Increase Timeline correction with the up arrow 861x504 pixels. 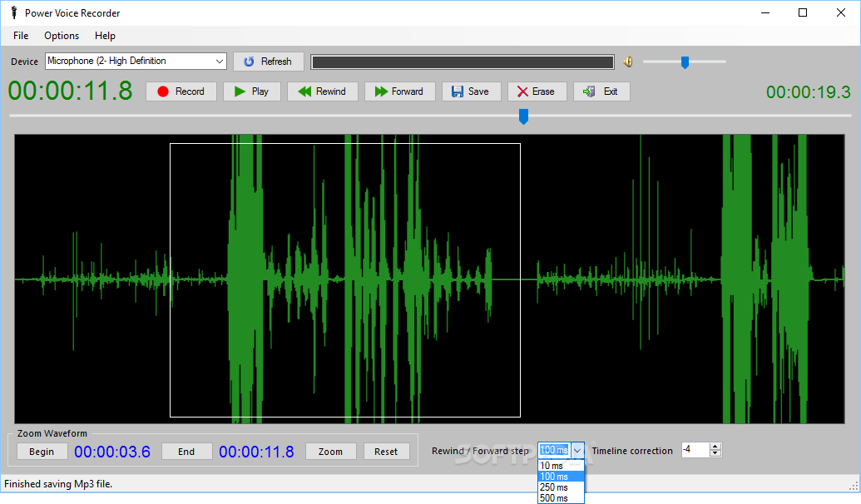click(715, 447)
